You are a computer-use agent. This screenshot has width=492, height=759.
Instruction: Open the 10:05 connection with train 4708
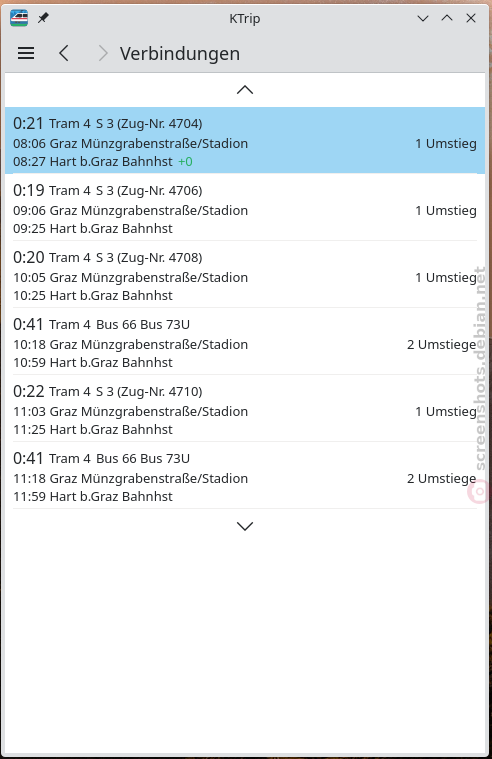245,274
